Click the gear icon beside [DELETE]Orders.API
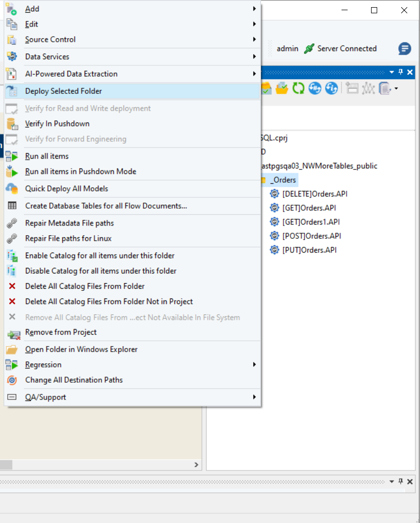 [275, 194]
